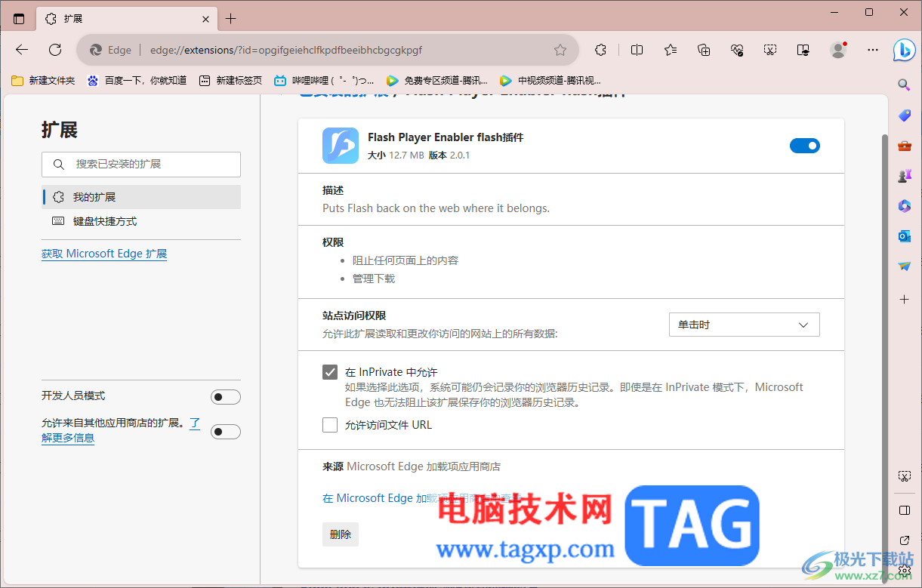Open sidebar settings gear
922x588 pixels.
(904, 569)
